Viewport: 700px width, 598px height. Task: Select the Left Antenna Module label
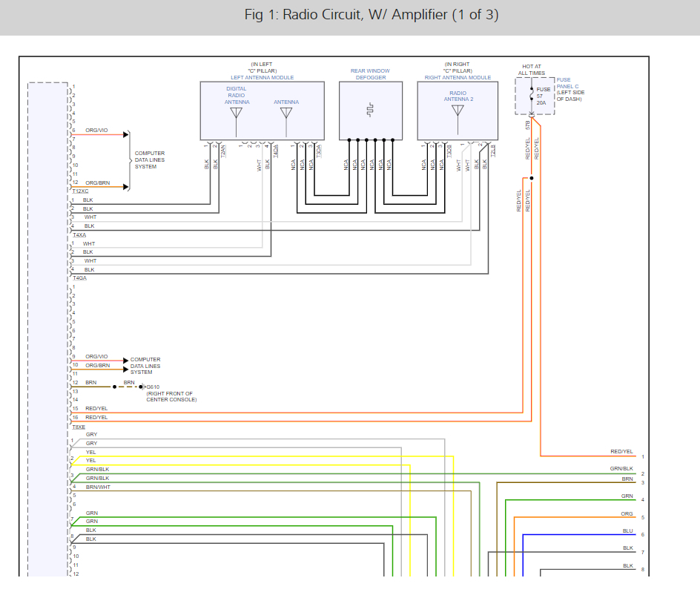click(x=262, y=78)
